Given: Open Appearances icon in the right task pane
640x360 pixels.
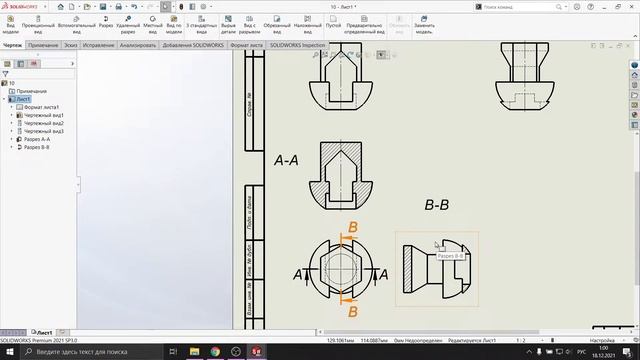Looking at the screenshot, I should click(634, 115).
